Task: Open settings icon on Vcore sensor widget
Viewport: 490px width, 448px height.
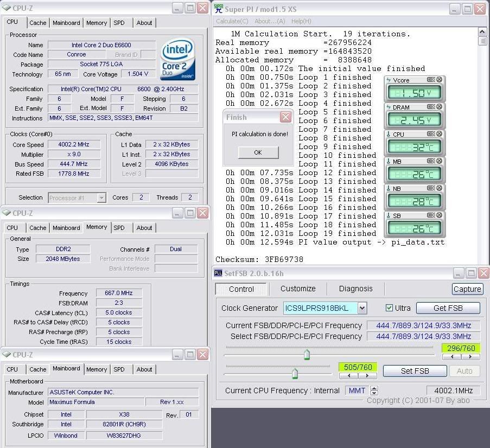Action: point(431,80)
